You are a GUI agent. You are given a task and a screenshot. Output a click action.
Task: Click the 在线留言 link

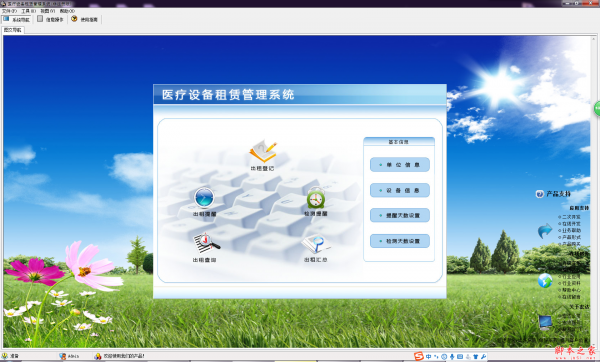(571, 297)
